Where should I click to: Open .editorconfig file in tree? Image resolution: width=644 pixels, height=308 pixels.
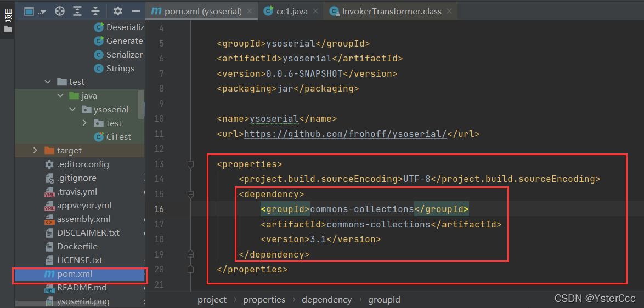83,164
